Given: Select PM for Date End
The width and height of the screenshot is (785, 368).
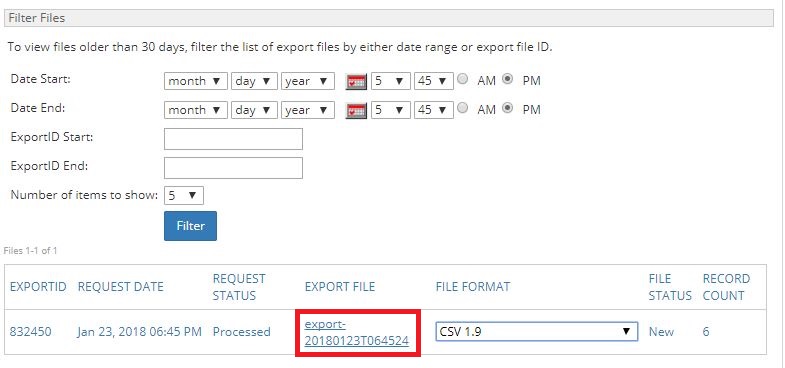Looking at the screenshot, I should (507, 108).
